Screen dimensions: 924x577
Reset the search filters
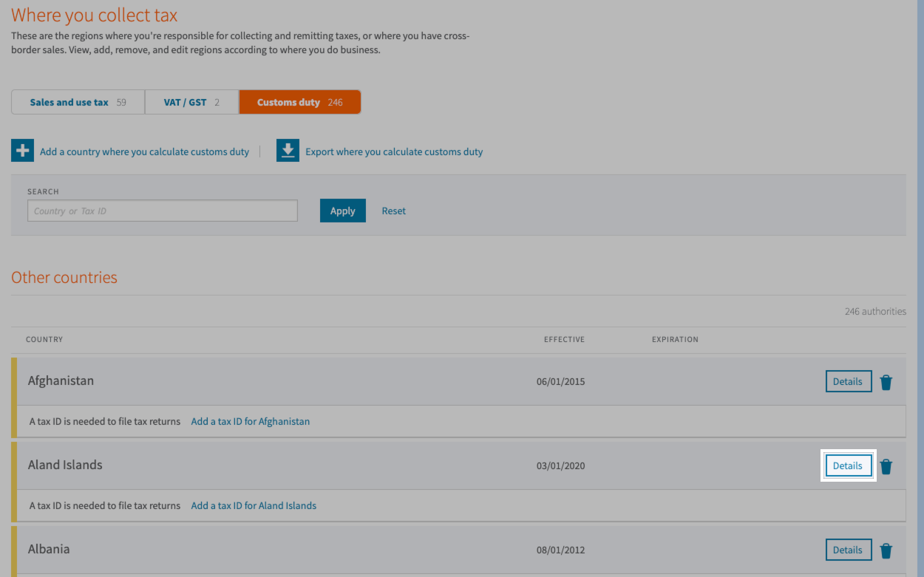393,211
